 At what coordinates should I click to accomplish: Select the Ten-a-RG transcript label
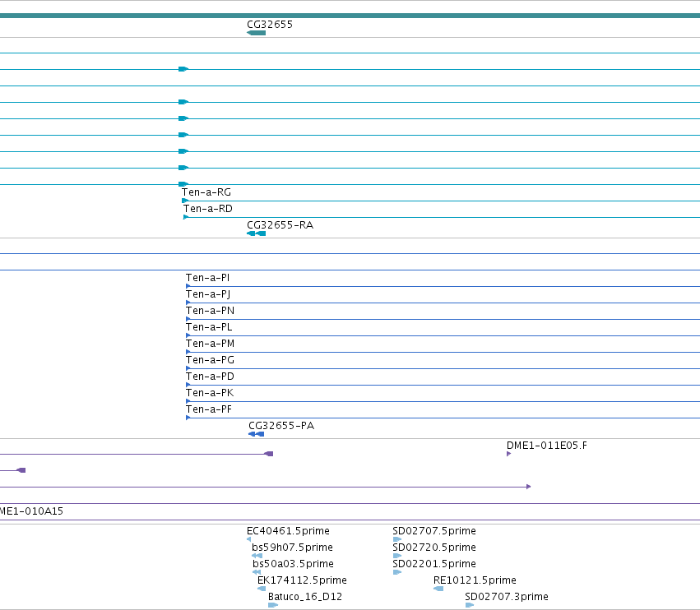pyautogui.click(x=206, y=192)
